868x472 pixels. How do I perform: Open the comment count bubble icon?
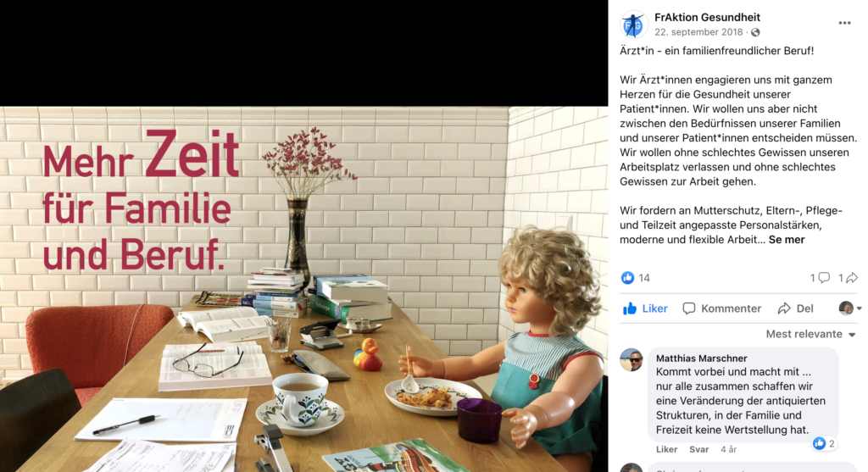[824, 278]
